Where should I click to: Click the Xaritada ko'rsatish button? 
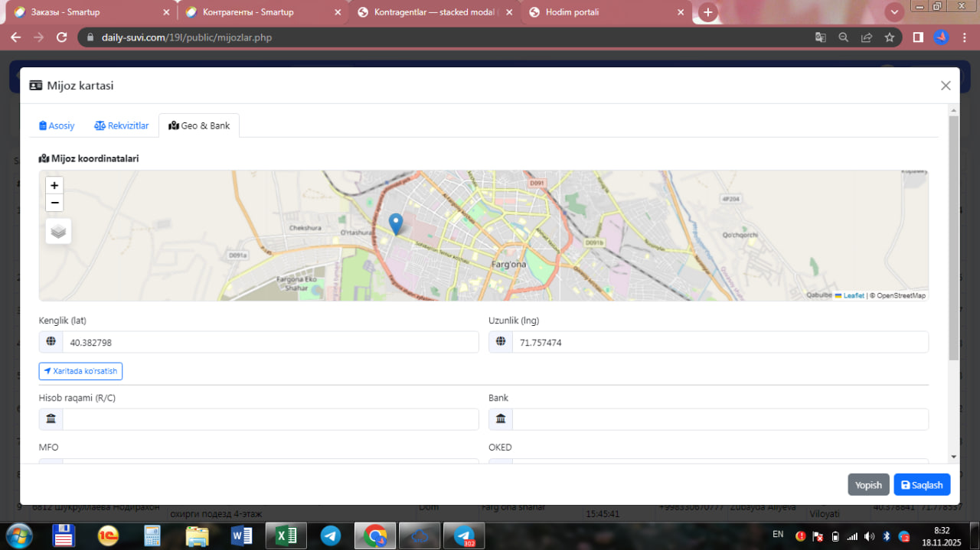[80, 371]
